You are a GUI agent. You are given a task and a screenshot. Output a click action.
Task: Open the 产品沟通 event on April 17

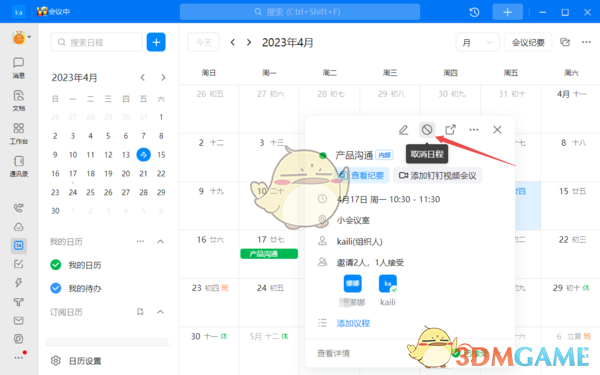[269, 254]
